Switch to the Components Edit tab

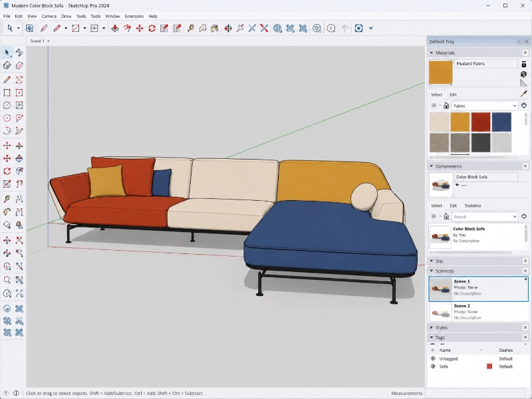[x=454, y=205]
